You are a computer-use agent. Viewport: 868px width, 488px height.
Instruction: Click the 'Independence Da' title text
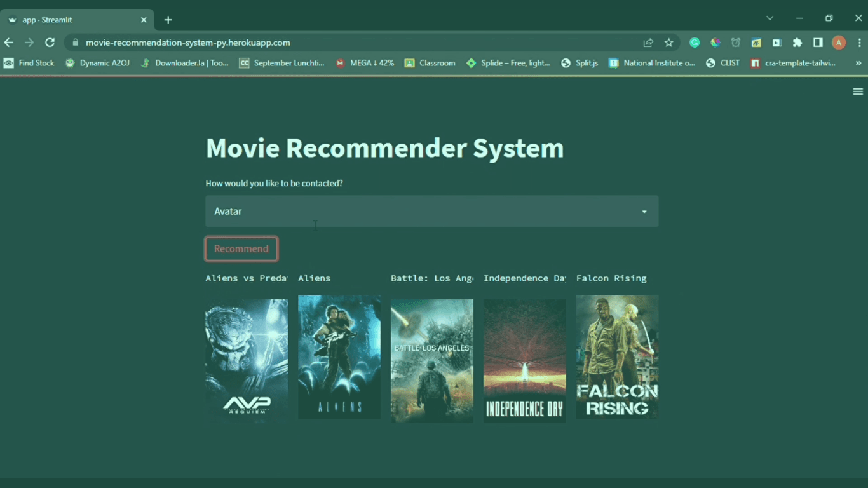pos(525,278)
